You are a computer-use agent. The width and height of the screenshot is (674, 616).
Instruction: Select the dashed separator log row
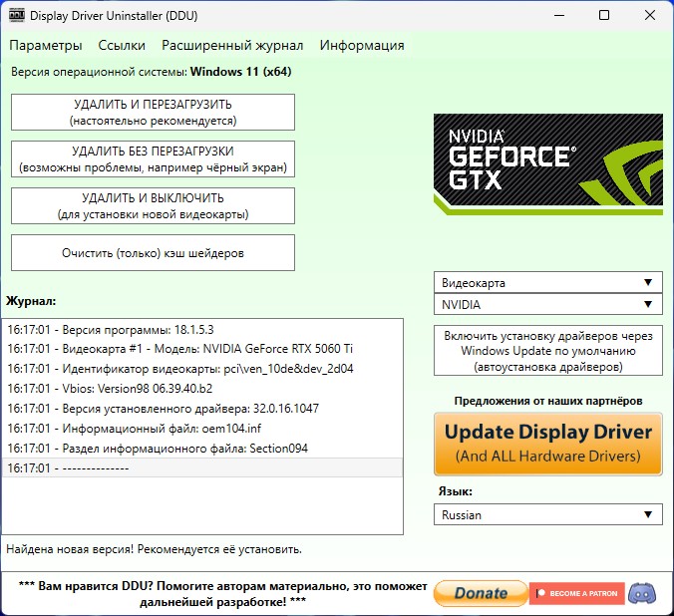pyautogui.click(x=202, y=467)
